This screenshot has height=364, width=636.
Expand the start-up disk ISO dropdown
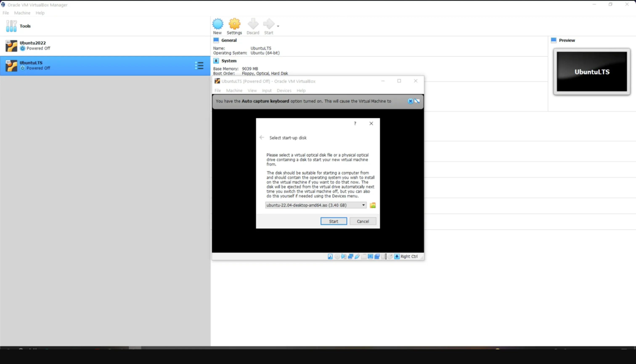[x=363, y=205]
